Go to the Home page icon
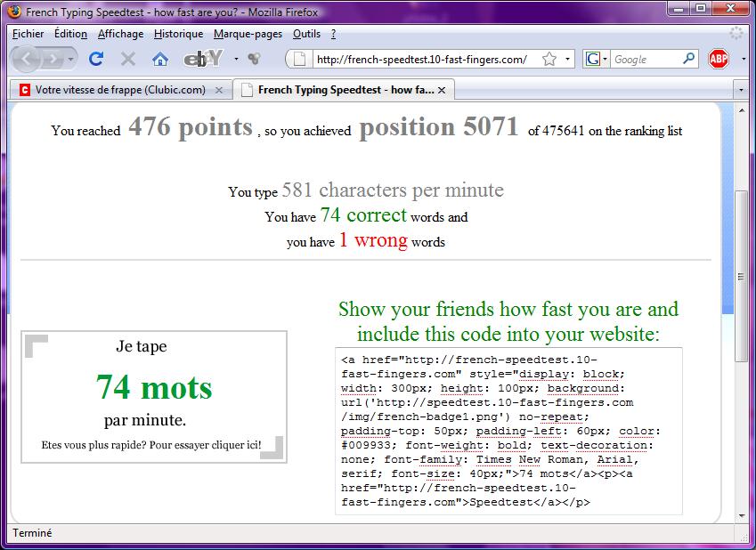This screenshot has width=756, height=550. pos(160,60)
